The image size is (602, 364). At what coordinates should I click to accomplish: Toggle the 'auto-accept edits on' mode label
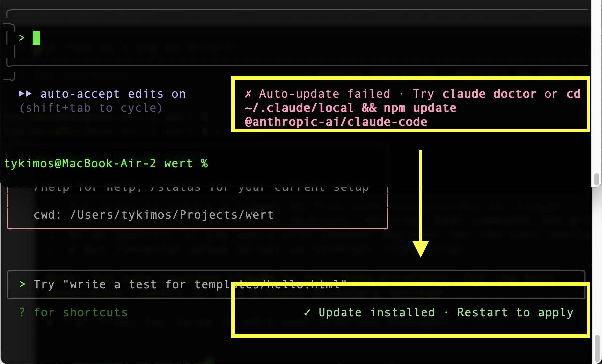[x=113, y=94]
